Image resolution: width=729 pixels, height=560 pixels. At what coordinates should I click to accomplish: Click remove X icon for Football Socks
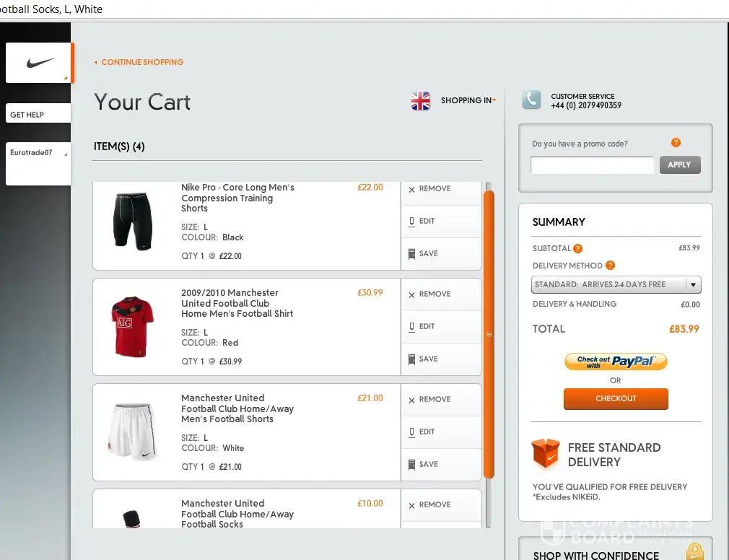(411, 506)
